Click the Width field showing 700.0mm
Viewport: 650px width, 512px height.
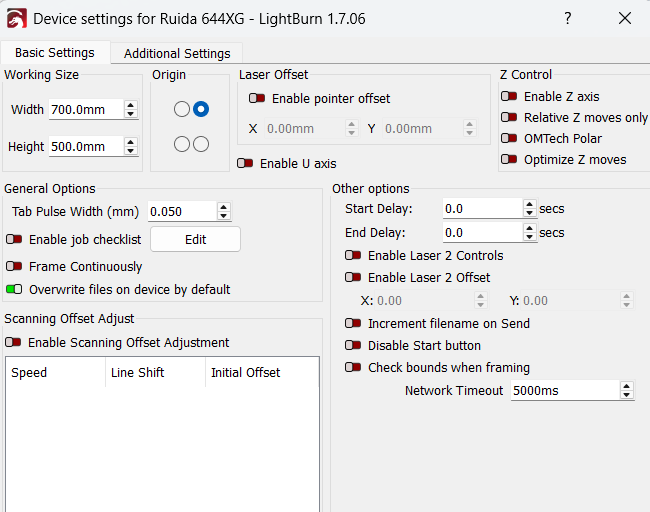86,109
